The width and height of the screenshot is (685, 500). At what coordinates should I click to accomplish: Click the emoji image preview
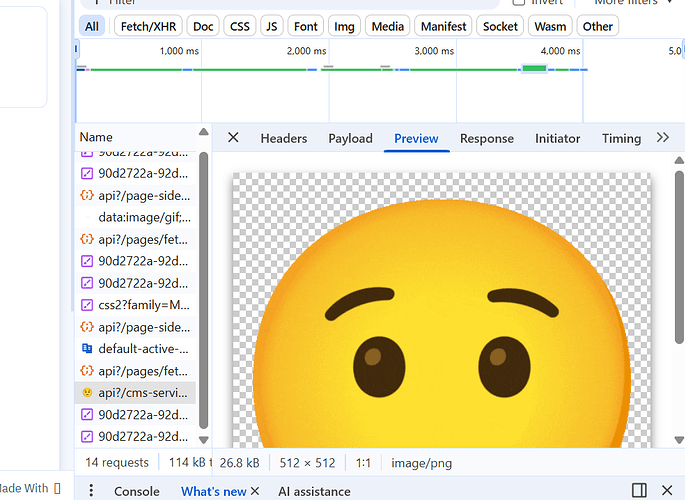[x=441, y=310]
